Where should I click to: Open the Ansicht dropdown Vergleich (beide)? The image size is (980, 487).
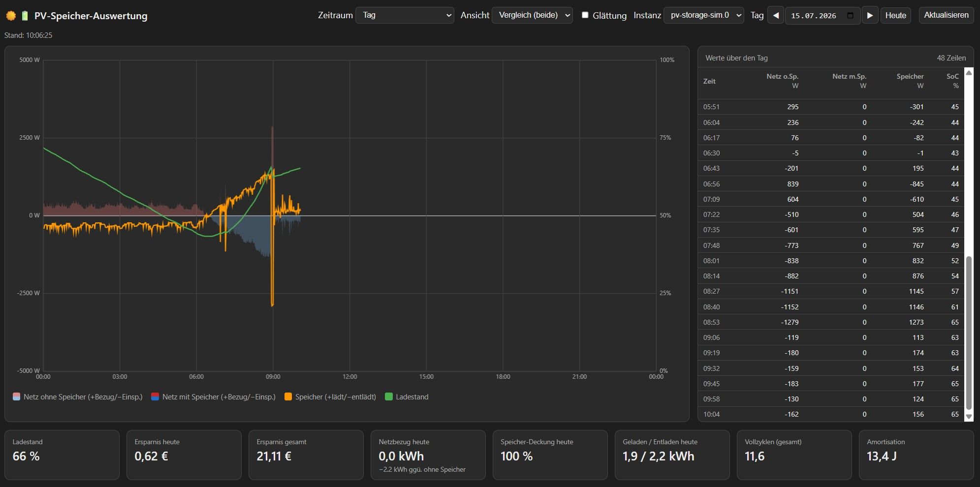(532, 15)
